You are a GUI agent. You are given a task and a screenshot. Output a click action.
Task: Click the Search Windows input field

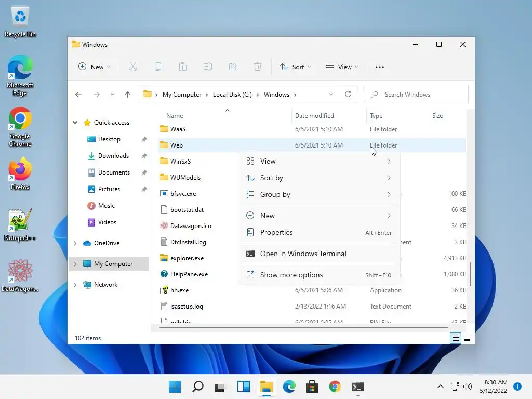point(416,95)
